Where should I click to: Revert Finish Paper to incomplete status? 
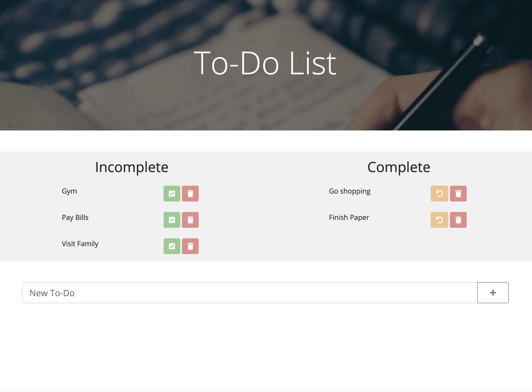(x=439, y=219)
